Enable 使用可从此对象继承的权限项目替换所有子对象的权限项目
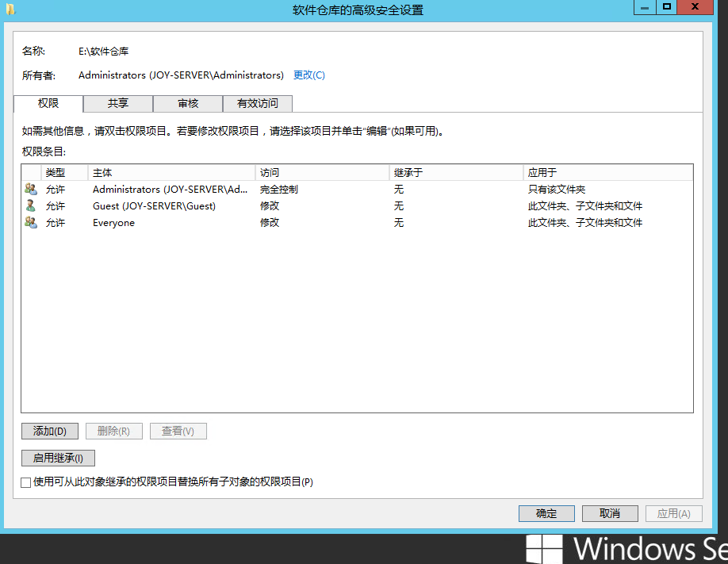Viewport: 728px width, 564px height. pyautogui.click(x=25, y=482)
